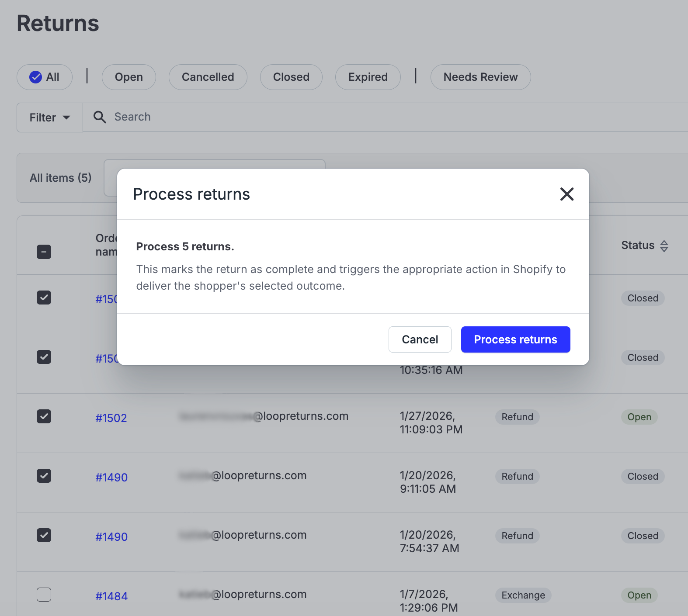Uncheck the order #1502 row checkbox
Screen dimensions: 688x616
(44, 416)
